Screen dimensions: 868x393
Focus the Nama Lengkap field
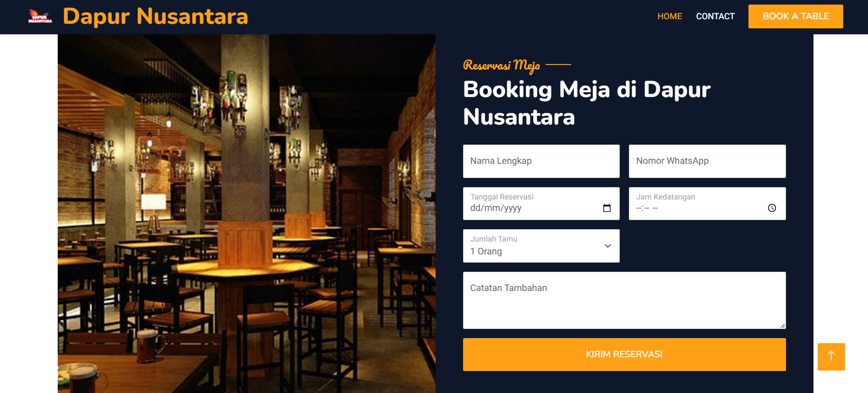coord(541,161)
